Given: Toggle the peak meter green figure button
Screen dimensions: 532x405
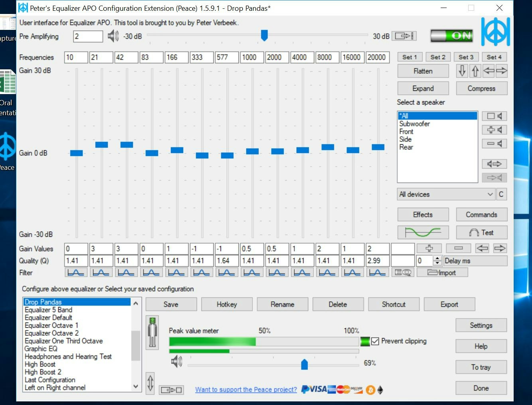Looking at the screenshot, I should point(152,333).
